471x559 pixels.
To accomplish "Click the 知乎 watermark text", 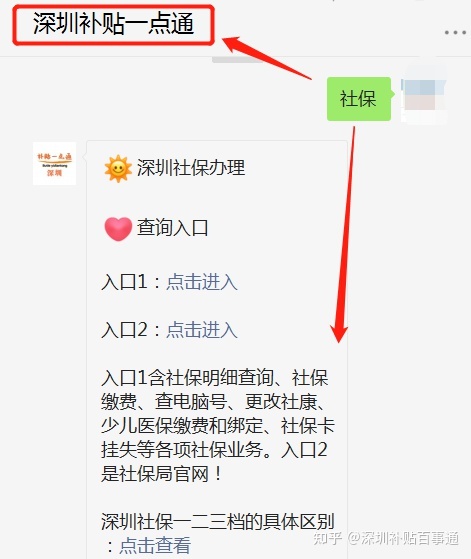I will coord(327,538).
